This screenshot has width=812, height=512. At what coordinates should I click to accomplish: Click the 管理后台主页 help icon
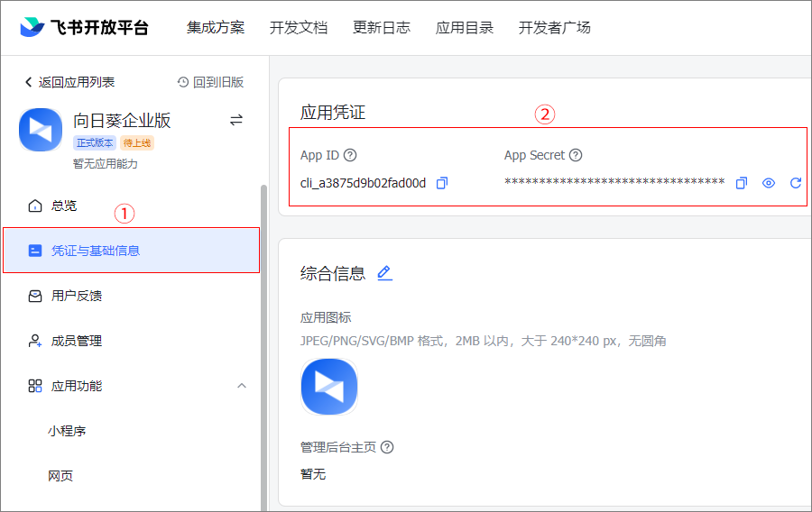[387, 447]
